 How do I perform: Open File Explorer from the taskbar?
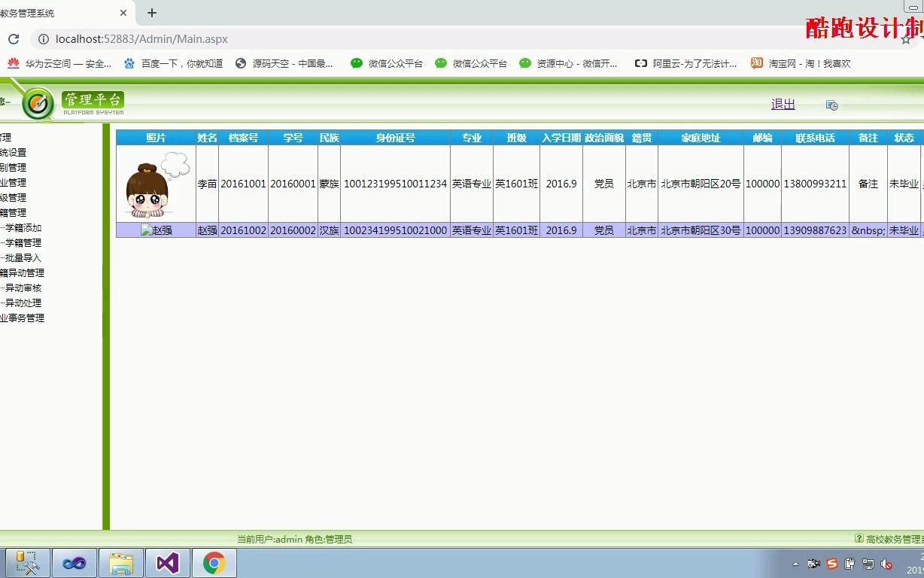[x=121, y=562]
